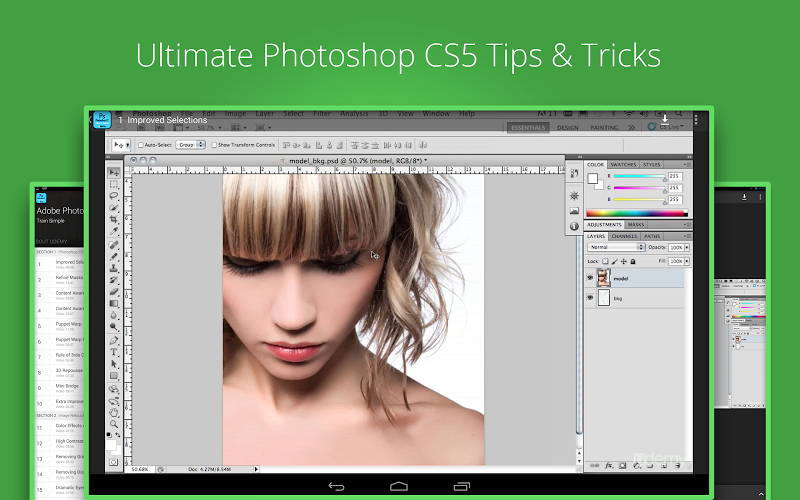Open the Group auto-select dropdown
Viewport: 800px width, 500px height.
[190, 145]
